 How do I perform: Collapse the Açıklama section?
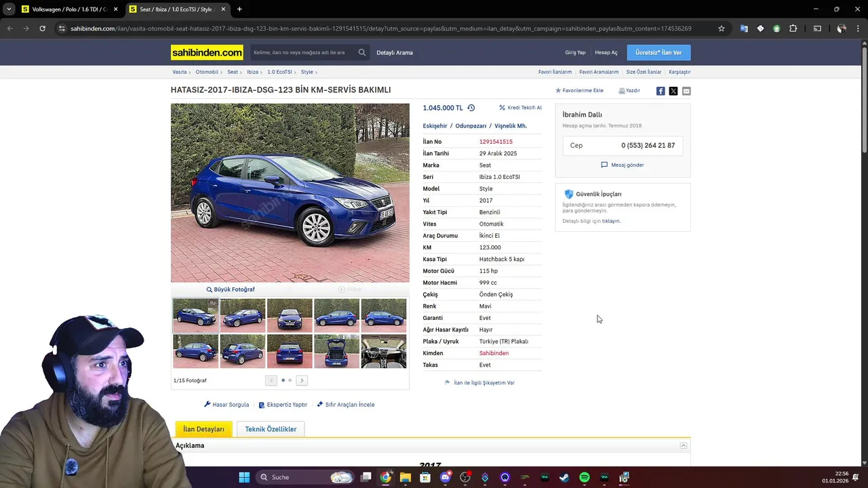[x=684, y=445]
